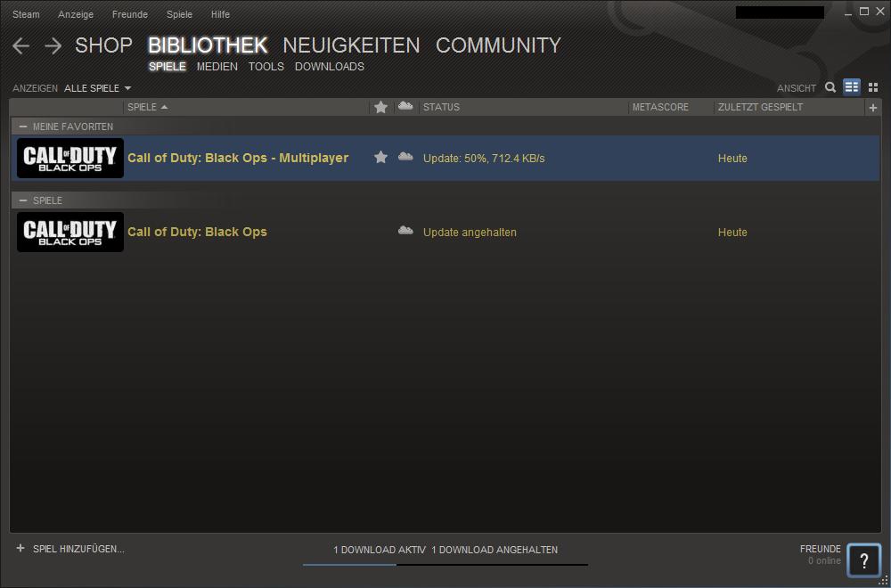Open the Anzeige menu
Image resolution: width=891 pixels, height=588 pixels.
(76, 14)
